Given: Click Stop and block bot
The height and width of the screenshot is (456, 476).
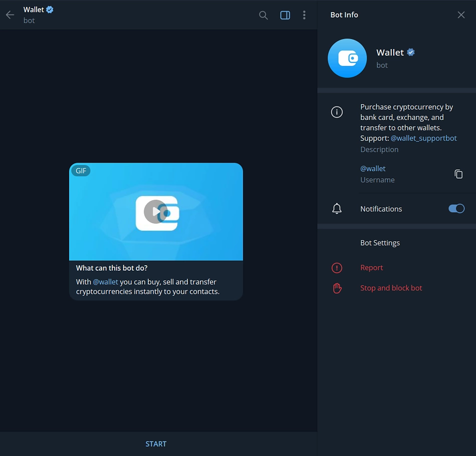Looking at the screenshot, I should click(x=391, y=288).
